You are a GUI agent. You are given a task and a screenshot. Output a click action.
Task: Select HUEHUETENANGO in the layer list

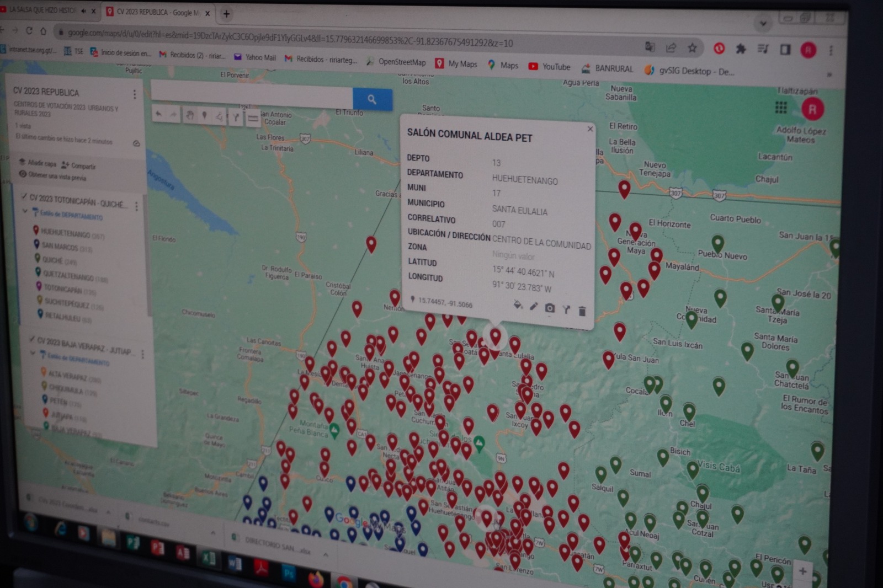point(68,233)
